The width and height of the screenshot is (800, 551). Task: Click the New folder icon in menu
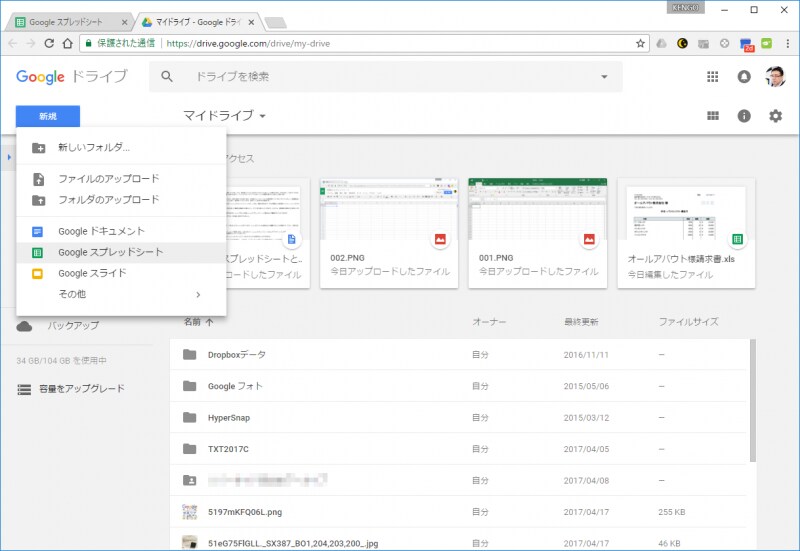pos(38,148)
